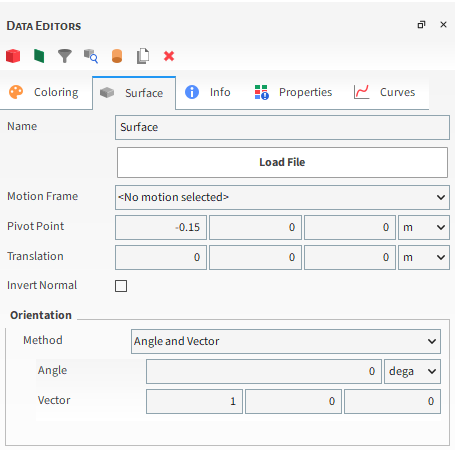Click the Invert Normal label

point(42,285)
